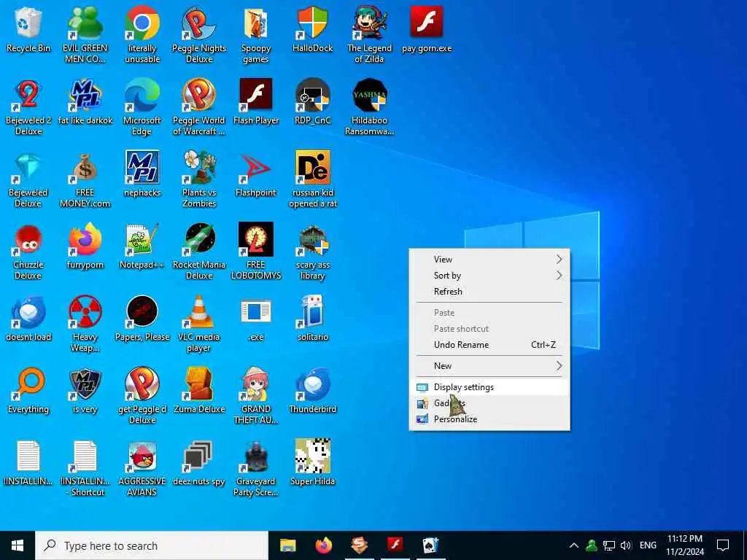Screen dimensions: 747x560
Task: Click the FREE LOBOTOMYS shortcut
Action: coord(256,252)
